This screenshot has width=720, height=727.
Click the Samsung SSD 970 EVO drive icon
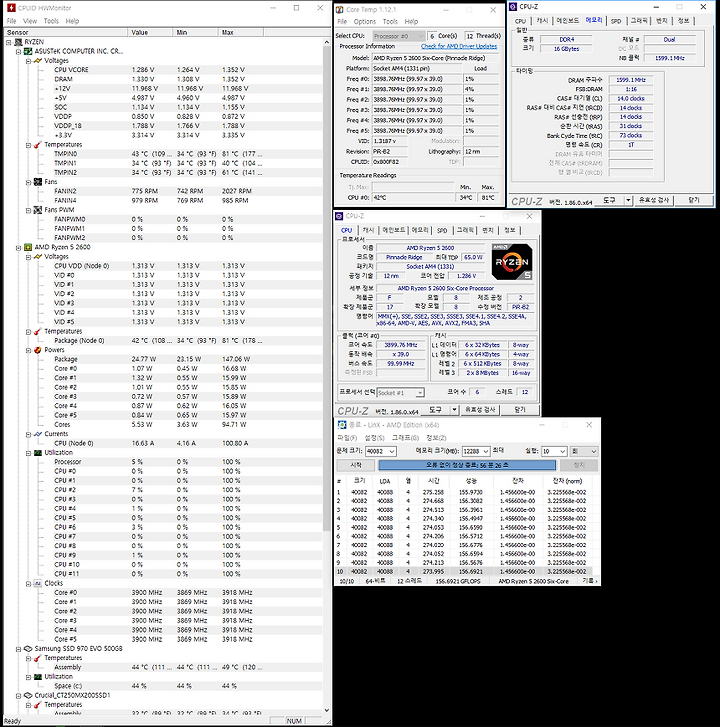tap(28, 649)
